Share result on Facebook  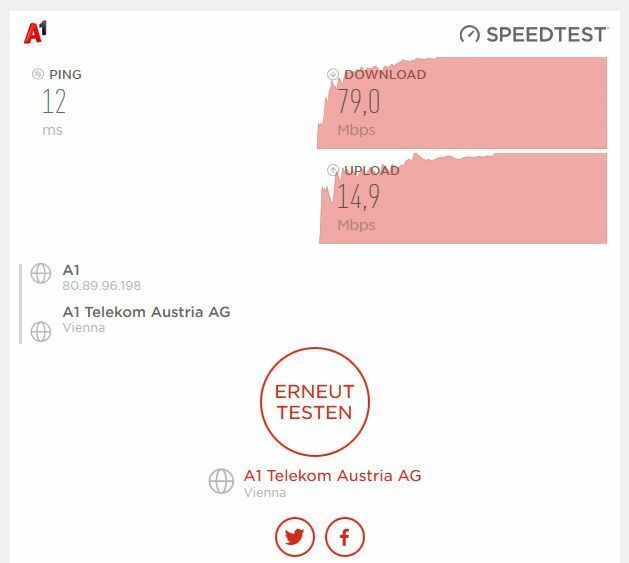click(x=345, y=537)
